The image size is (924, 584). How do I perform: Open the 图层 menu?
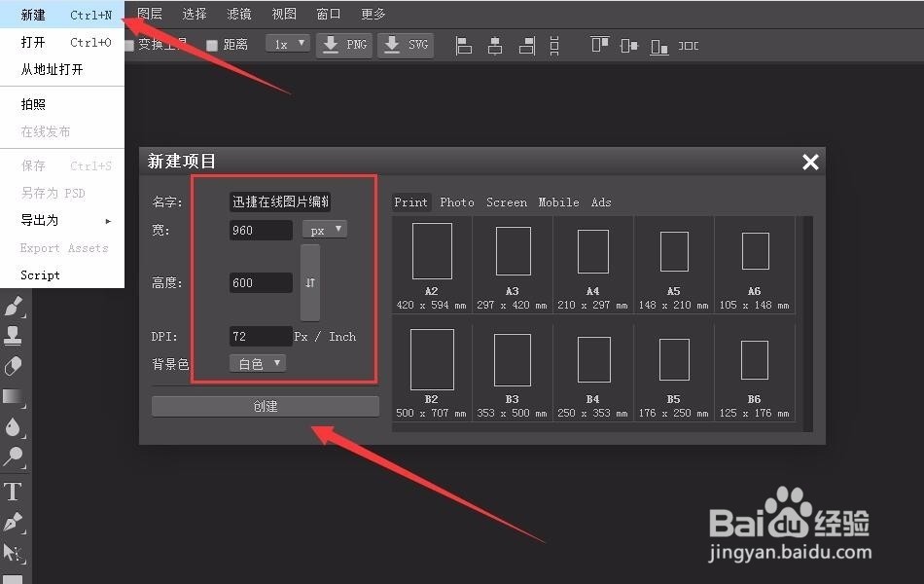[150, 14]
